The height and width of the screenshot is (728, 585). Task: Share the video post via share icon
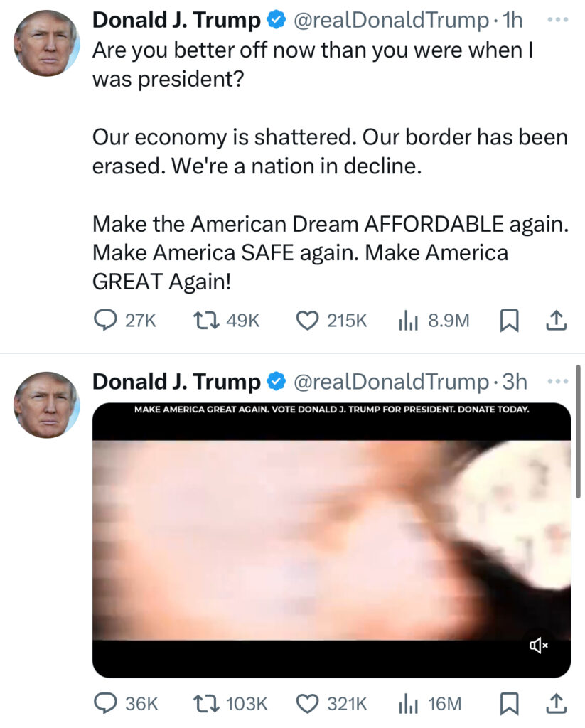pyautogui.click(x=556, y=703)
